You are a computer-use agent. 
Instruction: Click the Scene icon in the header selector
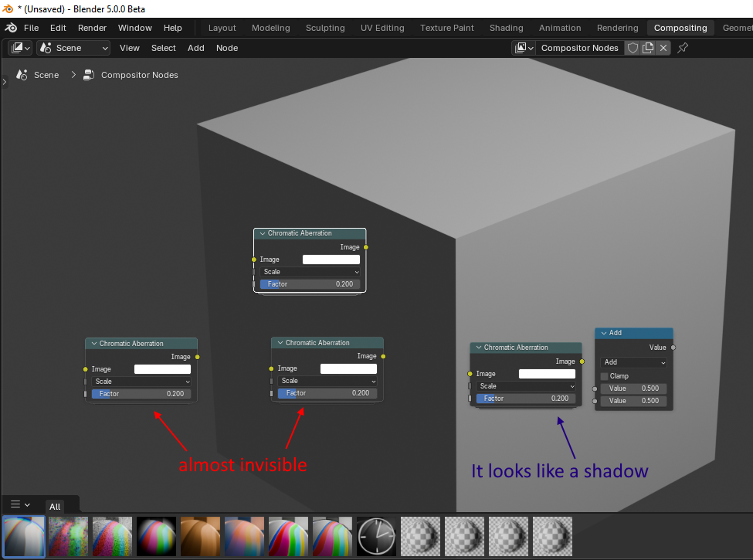(46, 48)
